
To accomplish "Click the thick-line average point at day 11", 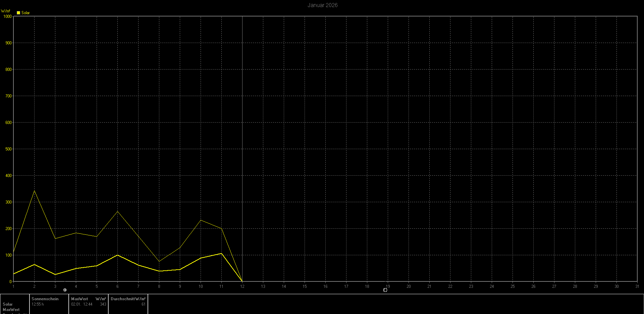I will (221, 253).
